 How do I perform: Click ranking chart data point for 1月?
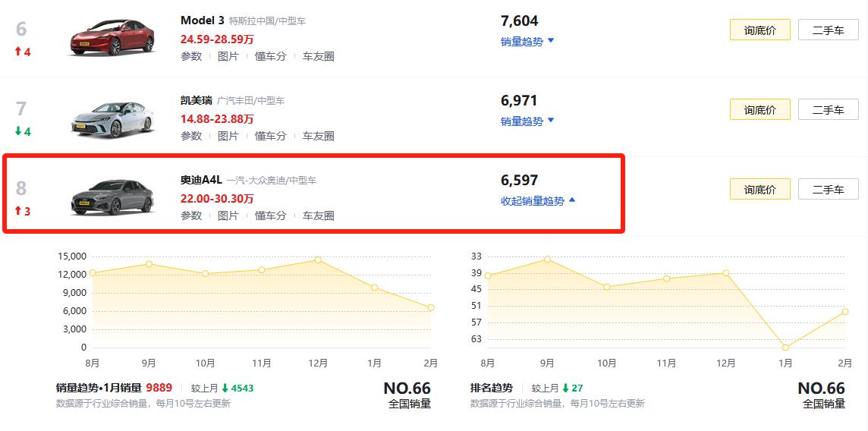click(785, 348)
